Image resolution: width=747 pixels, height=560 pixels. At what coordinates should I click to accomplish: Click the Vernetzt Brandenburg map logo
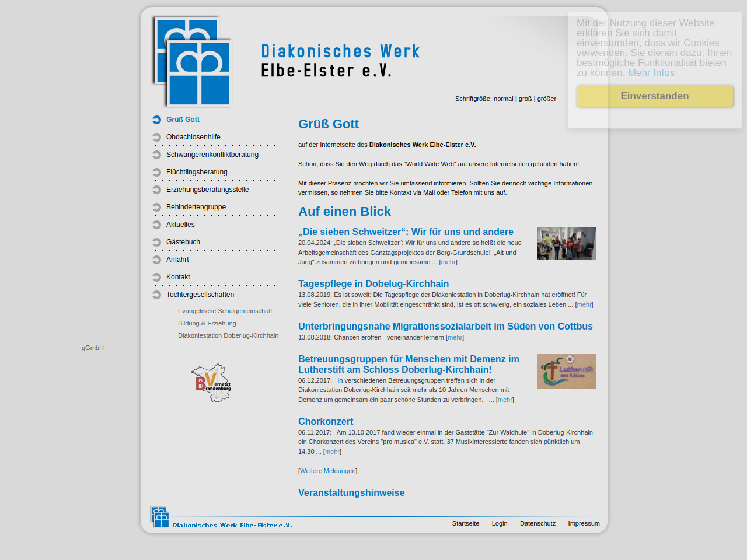211,383
